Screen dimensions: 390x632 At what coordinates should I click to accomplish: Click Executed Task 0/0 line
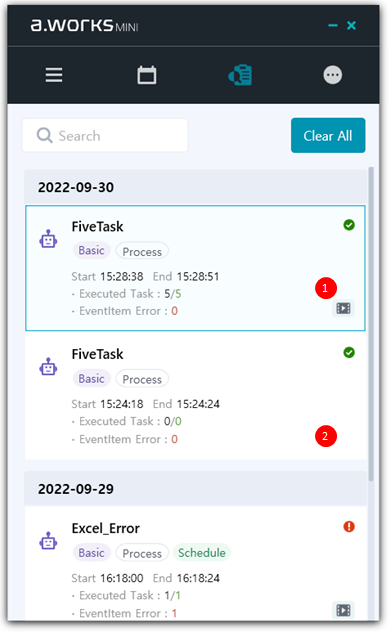(x=127, y=422)
